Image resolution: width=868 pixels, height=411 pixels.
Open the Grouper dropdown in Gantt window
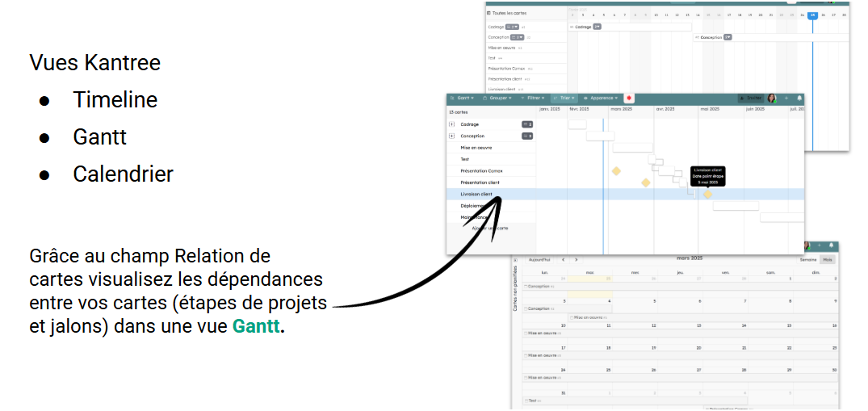point(497,98)
